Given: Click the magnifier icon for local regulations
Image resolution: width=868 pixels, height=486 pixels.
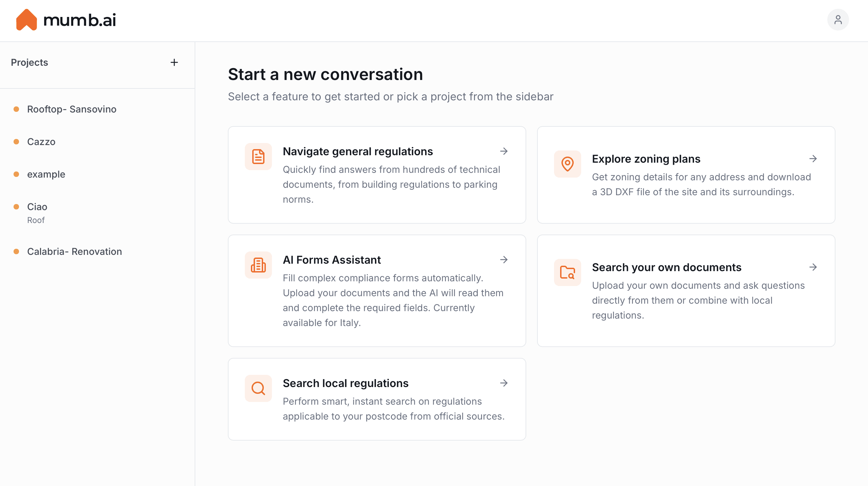Looking at the screenshot, I should [x=258, y=388].
